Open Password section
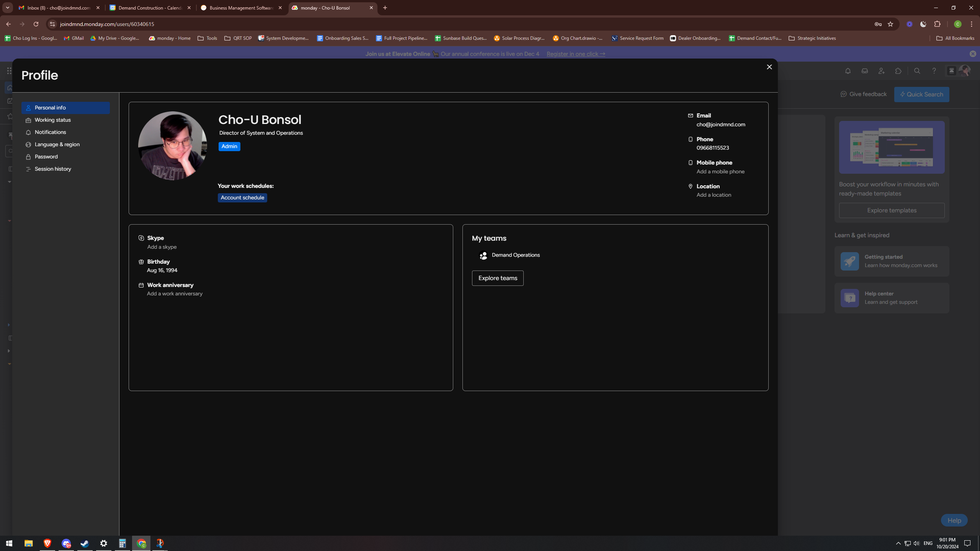 tap(65, 156)
